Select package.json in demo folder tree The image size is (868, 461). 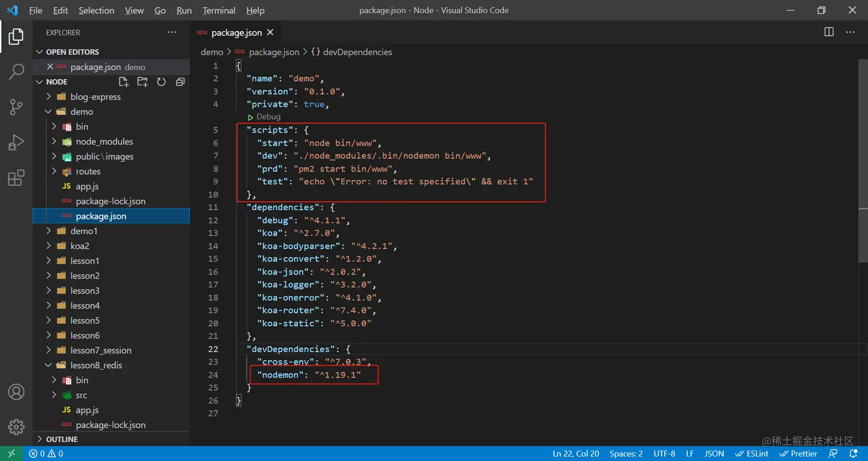pyautogui.click(x=111, y=216)
